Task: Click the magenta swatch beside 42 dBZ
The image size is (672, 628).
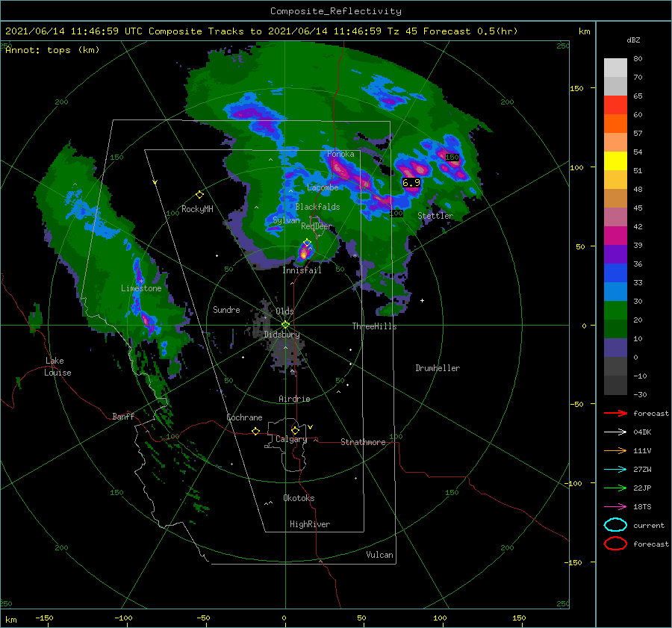Action: [615, 235]
